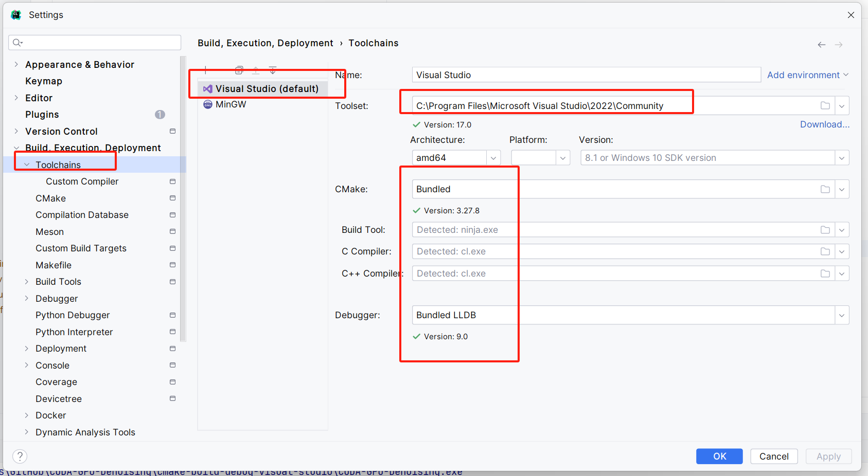868x476 pixels.
Task: Click project-level icon beside Custom Compiler
Action: [x=173, y=181]
